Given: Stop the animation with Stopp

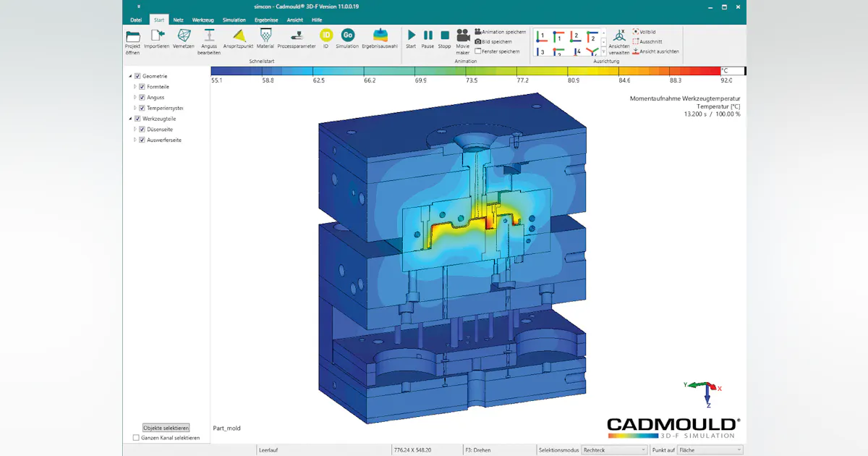Looking at the screenshot, I should coord(444,39).
